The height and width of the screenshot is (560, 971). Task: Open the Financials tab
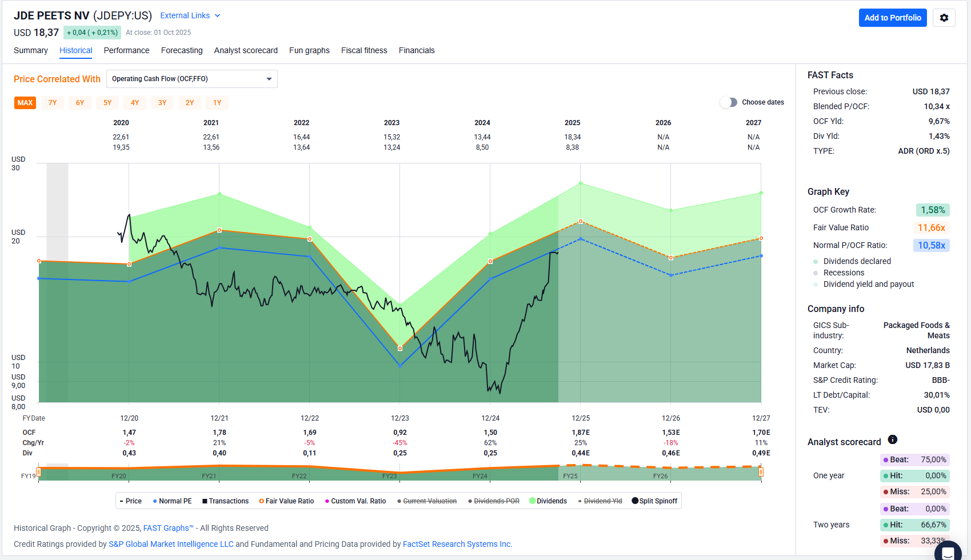tap(416, 50)
